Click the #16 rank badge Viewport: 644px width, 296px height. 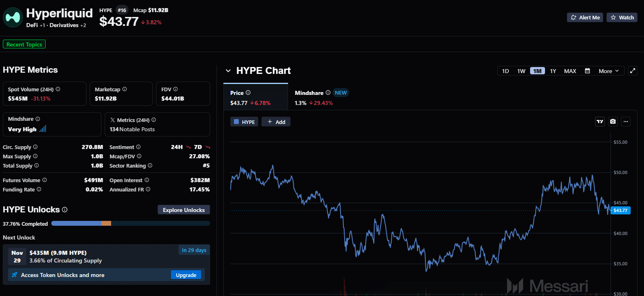[x=122, y=10]
